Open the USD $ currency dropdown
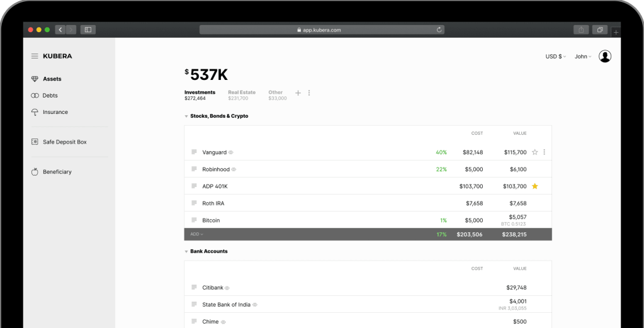Screen dimensions: 644x328 [x=555, y=57]
